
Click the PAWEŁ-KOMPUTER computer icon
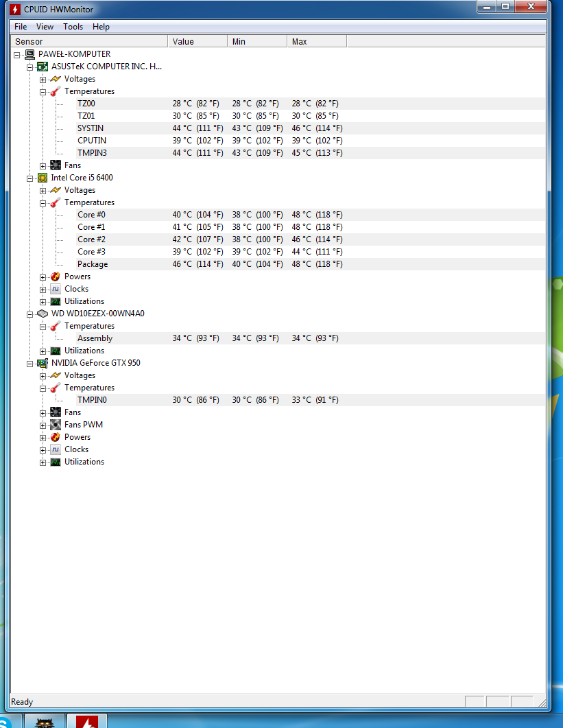(x=29, y=54)
